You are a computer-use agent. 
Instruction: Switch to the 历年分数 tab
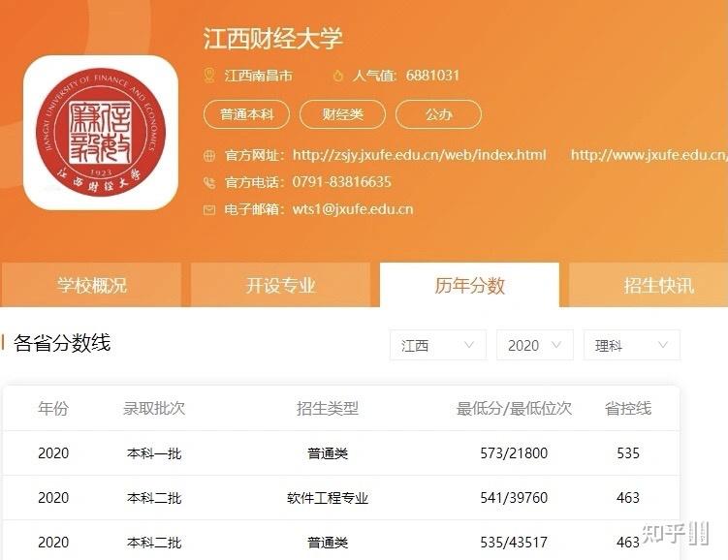pyautogui.click(x=469, y=285)
